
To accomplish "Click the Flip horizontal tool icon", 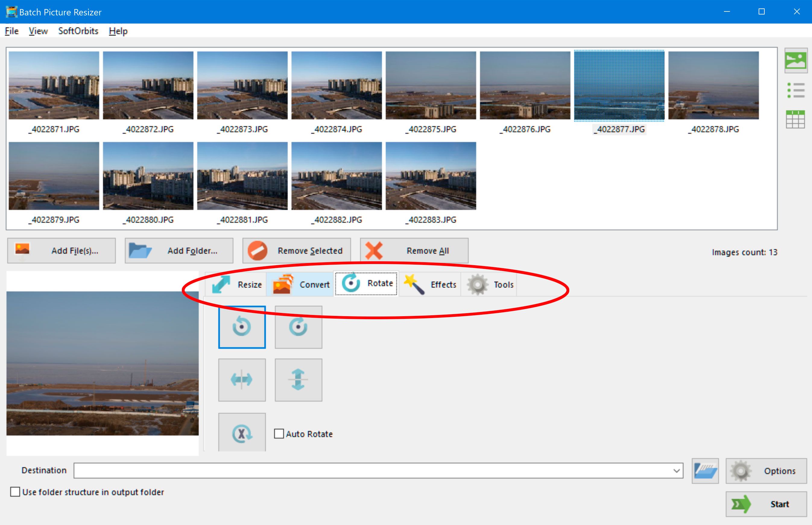I will click(x=241, y=378).
